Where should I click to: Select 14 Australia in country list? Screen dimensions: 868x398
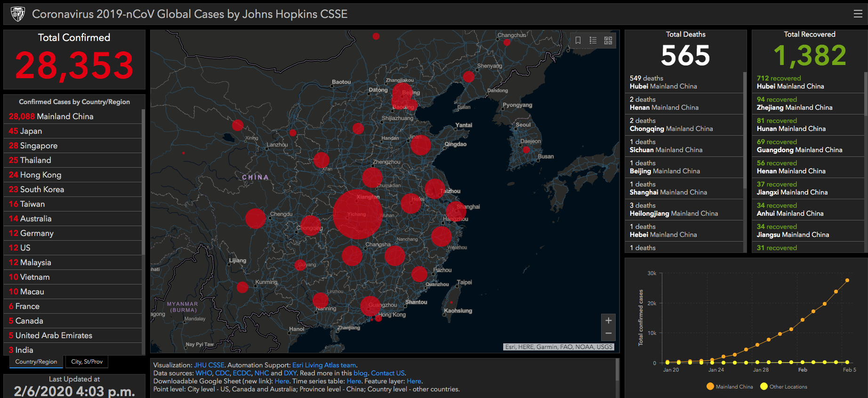tap(72, 219)
